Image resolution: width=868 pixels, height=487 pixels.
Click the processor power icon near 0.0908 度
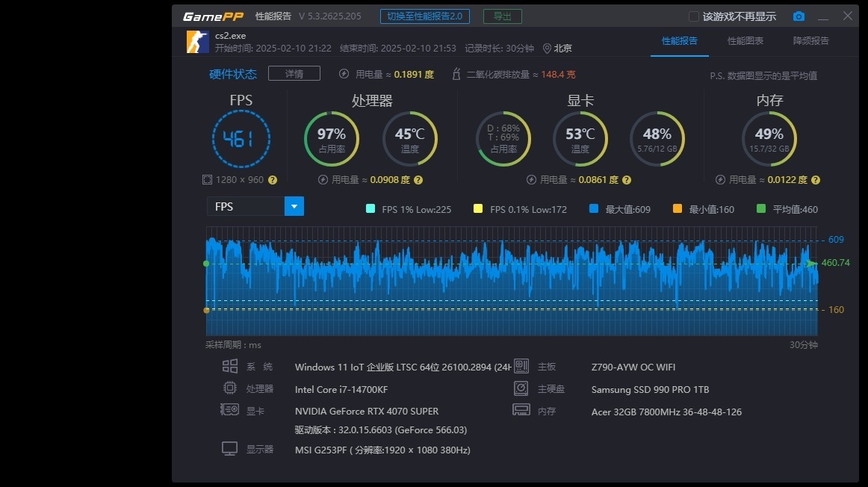(323, 180)
